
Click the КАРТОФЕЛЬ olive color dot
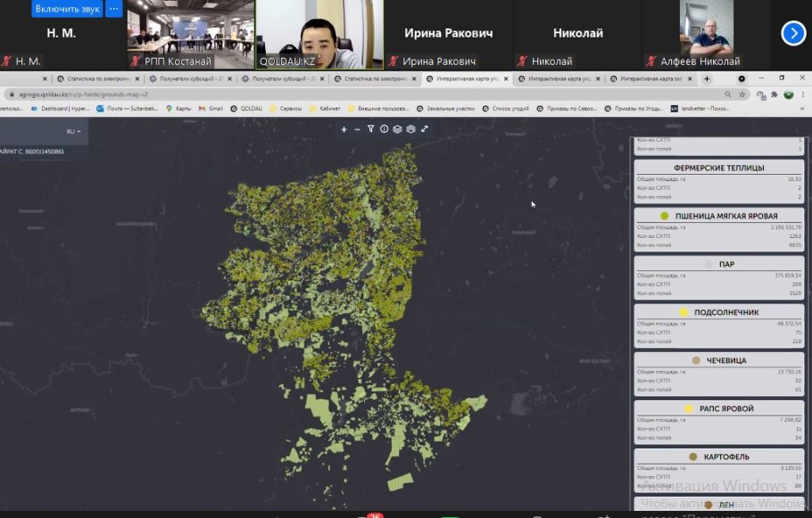[x=693, y=456]
